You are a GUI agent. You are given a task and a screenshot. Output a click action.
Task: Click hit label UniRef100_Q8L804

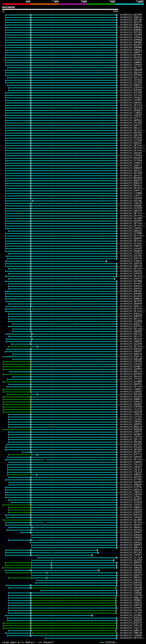click(131, 72)
